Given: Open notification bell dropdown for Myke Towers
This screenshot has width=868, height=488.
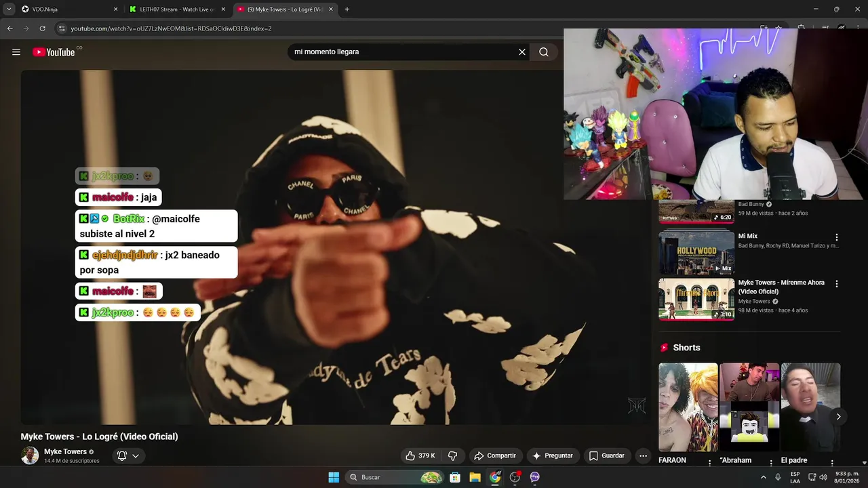Looking at the screenshot, I should (x=128, y=455).
